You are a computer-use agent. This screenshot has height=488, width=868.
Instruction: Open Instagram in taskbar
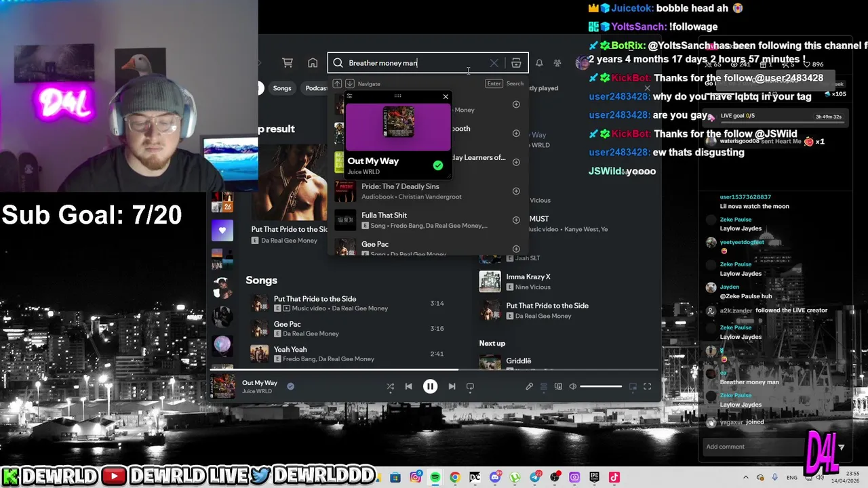(416, 477)
